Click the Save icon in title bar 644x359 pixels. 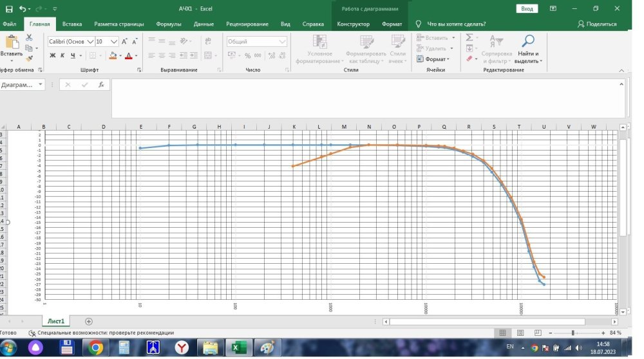[x=8, y=8]
